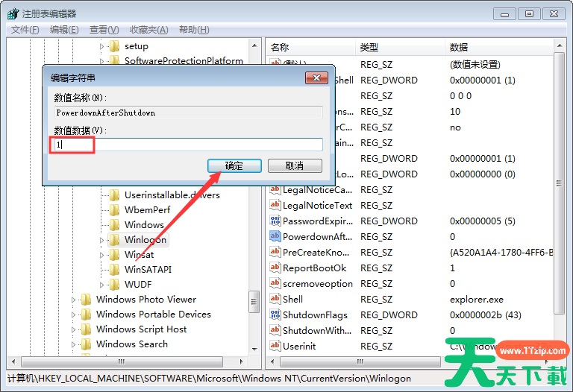Expand the Windows Photo Viewer node
This screenshot has height=392, width=573.
tap(73, 300)
